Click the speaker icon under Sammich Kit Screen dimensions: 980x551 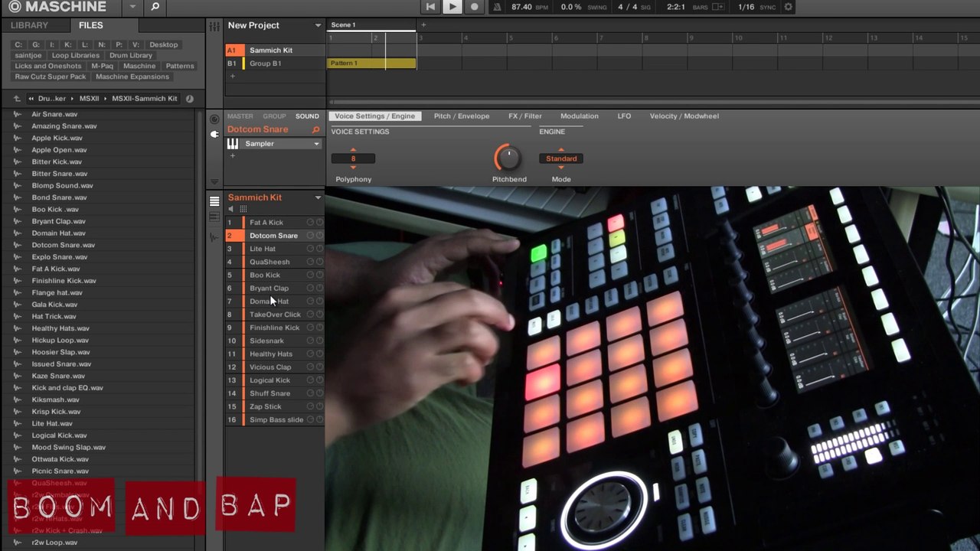[231, 209]
